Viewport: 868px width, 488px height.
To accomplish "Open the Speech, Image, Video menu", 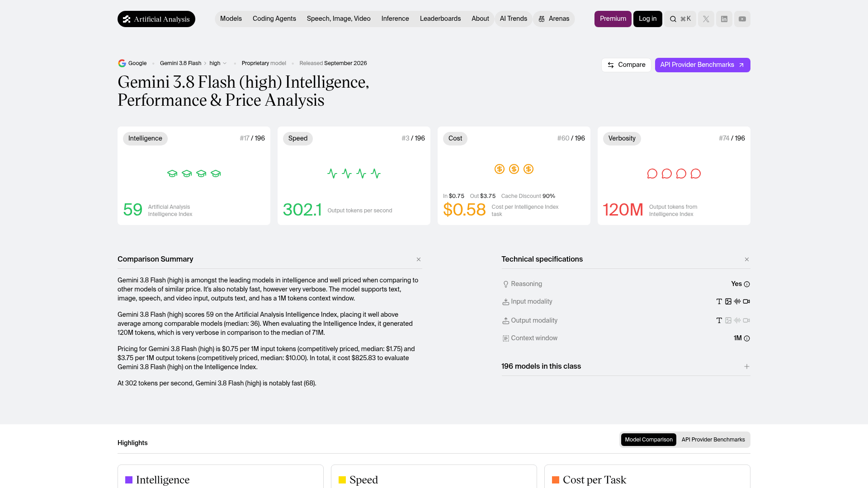I will point(339,19).
